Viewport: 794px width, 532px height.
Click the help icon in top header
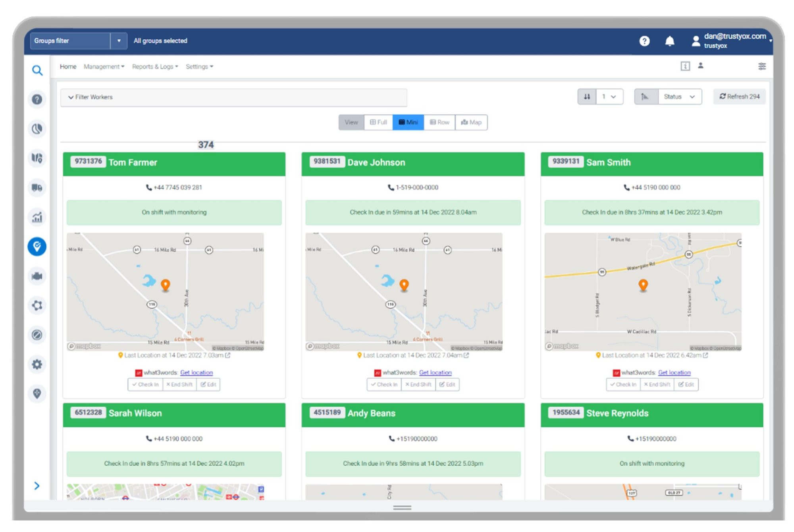644,41
